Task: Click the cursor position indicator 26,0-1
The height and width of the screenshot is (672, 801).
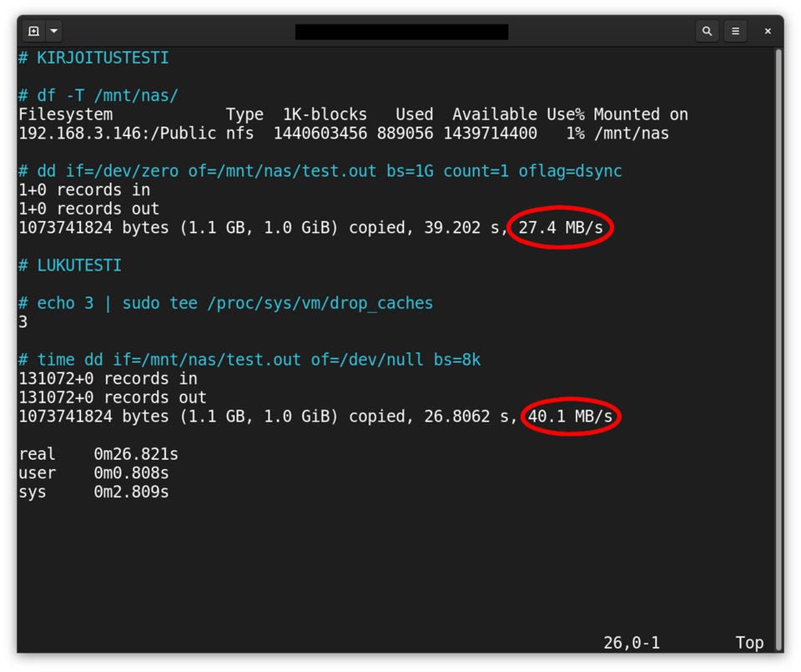Action: 632,642
